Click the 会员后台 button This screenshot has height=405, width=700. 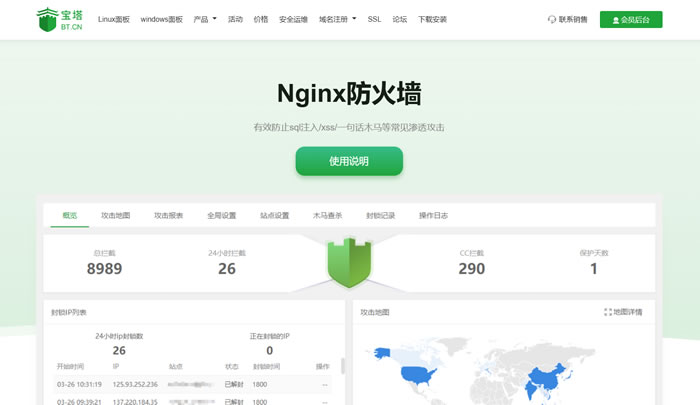coord(630,19)
